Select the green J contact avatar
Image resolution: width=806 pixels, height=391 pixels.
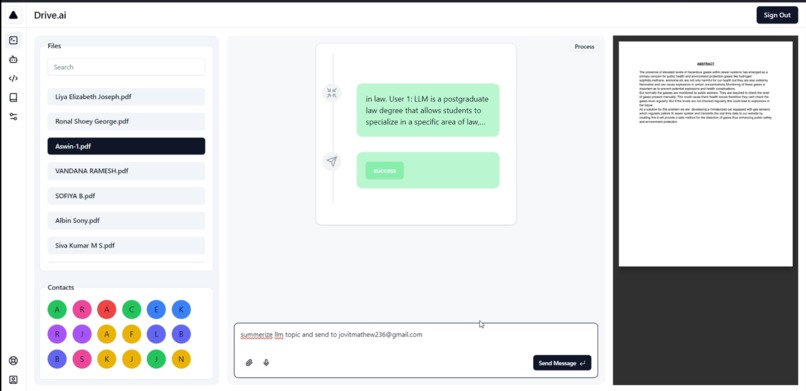pyautogui.click(x=156, y=359)
